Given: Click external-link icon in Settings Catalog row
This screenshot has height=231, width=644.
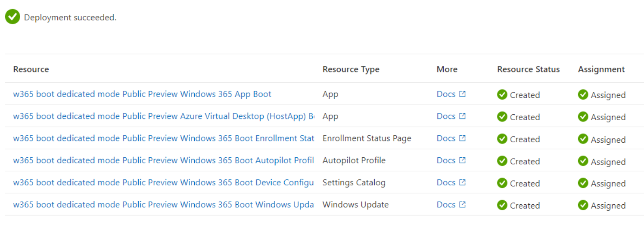Looking at the screenshot, I should [x=462, y=182].
